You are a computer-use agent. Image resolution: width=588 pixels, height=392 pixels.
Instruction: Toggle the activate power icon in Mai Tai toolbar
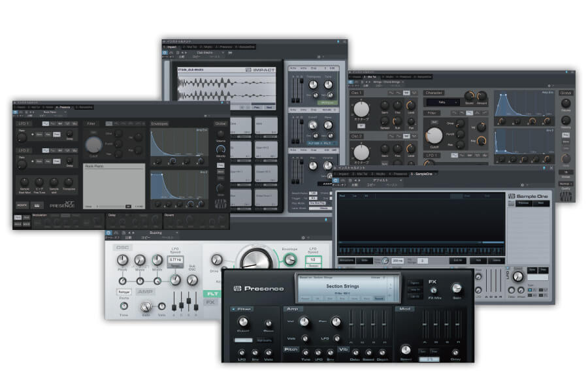pyautogui.click(x=351, y=82)
